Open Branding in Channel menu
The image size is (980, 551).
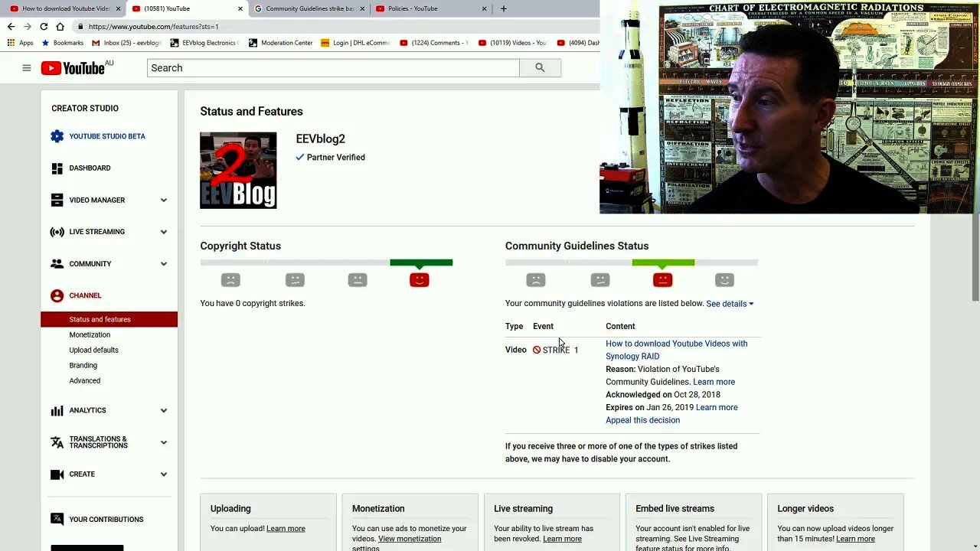[83, 365]
